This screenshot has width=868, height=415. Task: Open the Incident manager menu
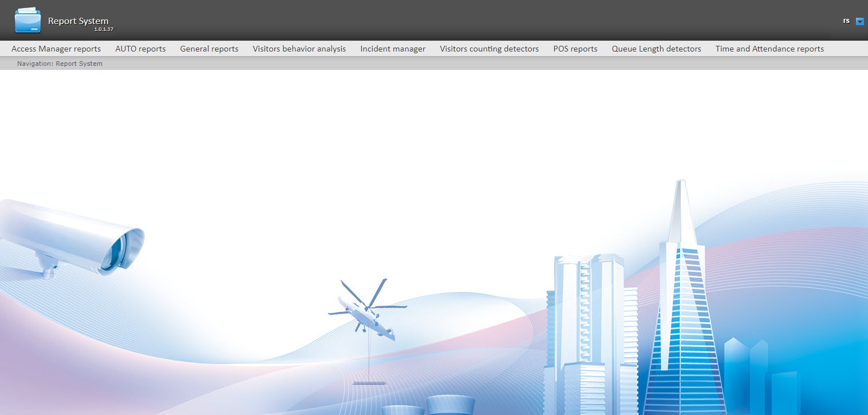[393, 49]
